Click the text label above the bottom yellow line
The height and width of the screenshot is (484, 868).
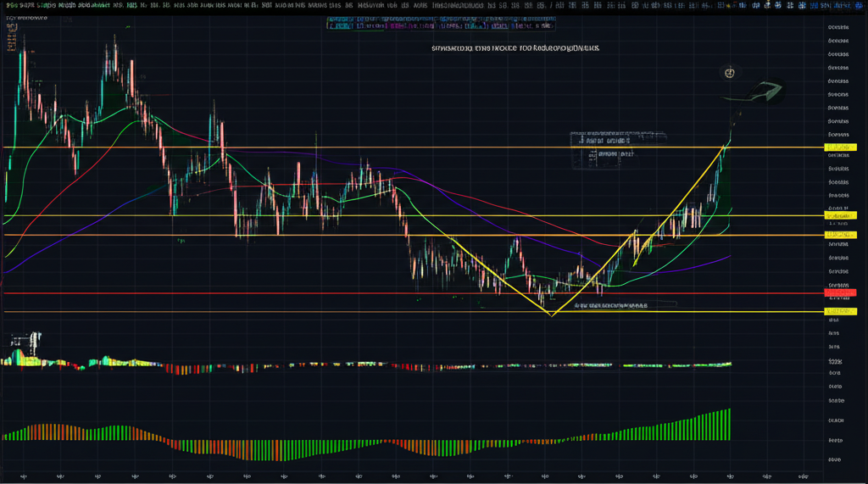[x=610, y=303]
